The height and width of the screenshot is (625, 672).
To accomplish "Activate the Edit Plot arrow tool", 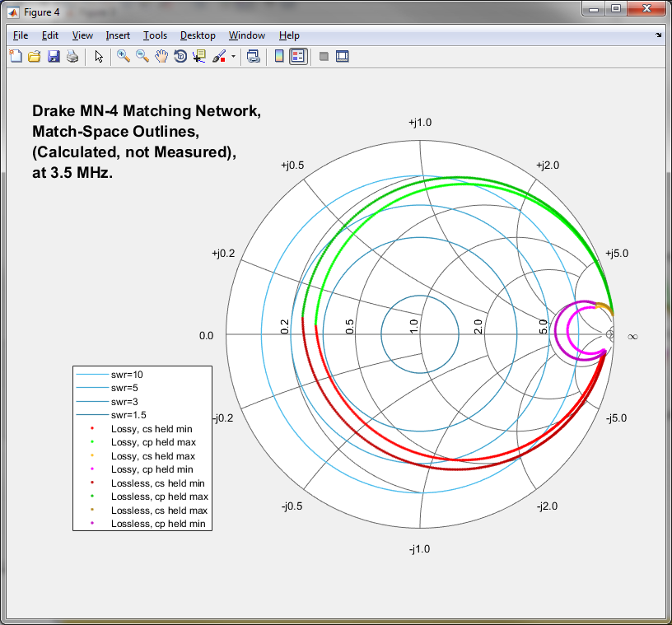I will click(99, 56).
